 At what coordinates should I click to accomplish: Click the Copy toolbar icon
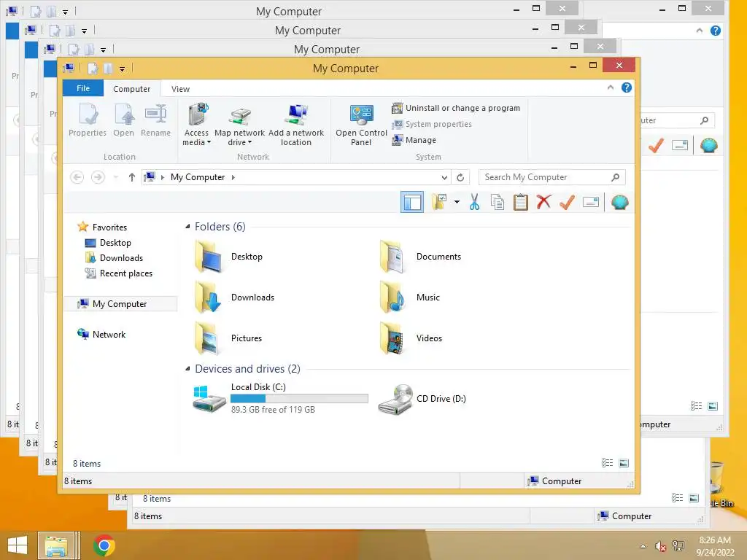pos(498,202)
